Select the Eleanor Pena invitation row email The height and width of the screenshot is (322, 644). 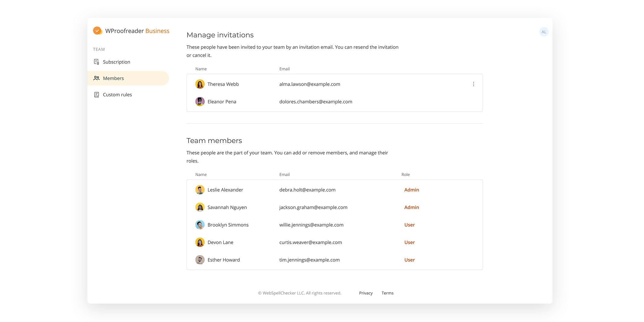316,102
